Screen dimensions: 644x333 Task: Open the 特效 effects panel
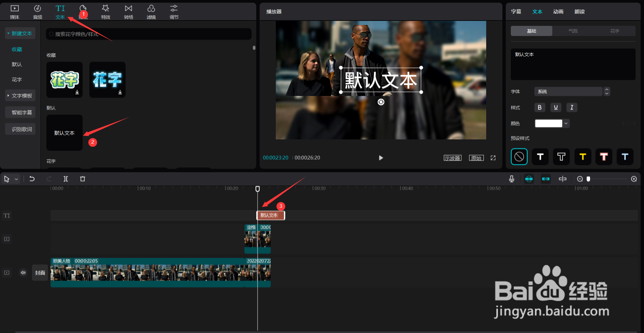106,12
